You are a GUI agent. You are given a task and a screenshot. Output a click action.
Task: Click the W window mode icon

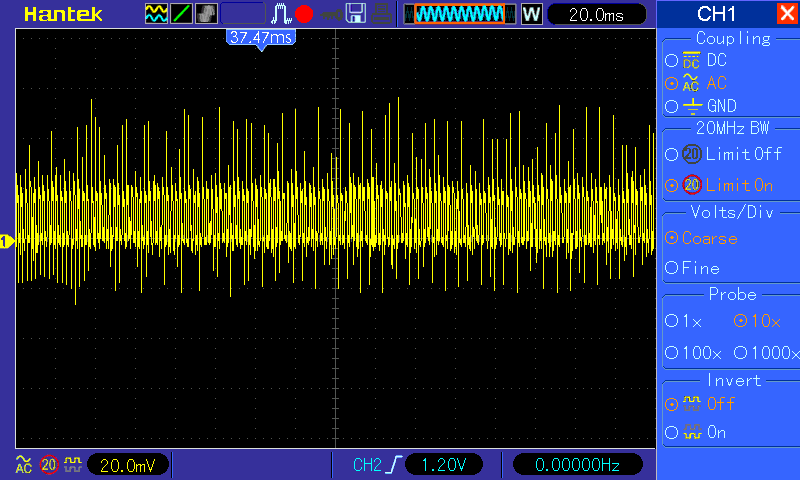coord(532,14)
